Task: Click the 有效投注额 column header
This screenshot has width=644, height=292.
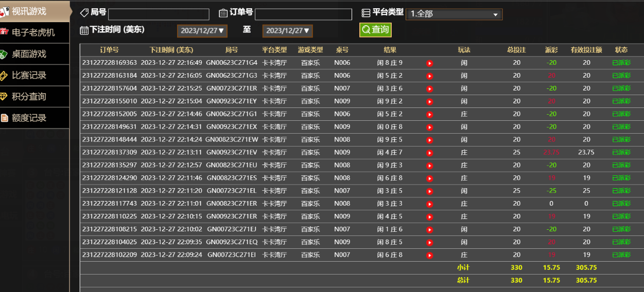Action: click(586, 50)
